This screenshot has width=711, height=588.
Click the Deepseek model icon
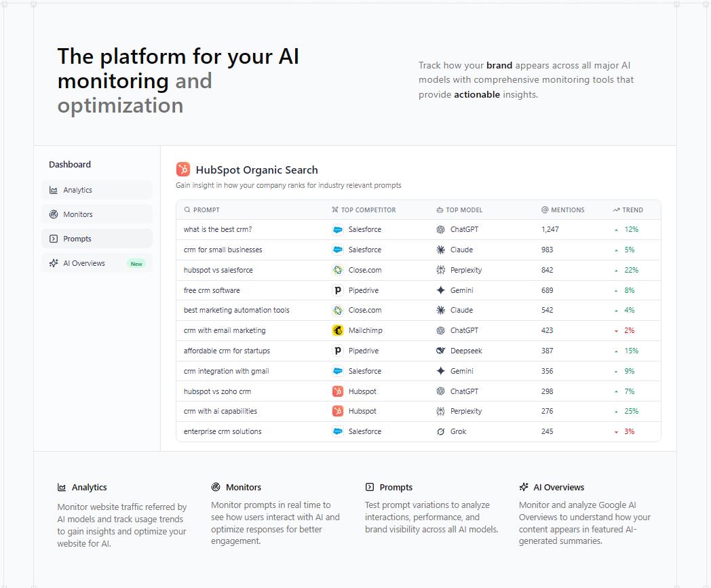[x=440, y=351]
